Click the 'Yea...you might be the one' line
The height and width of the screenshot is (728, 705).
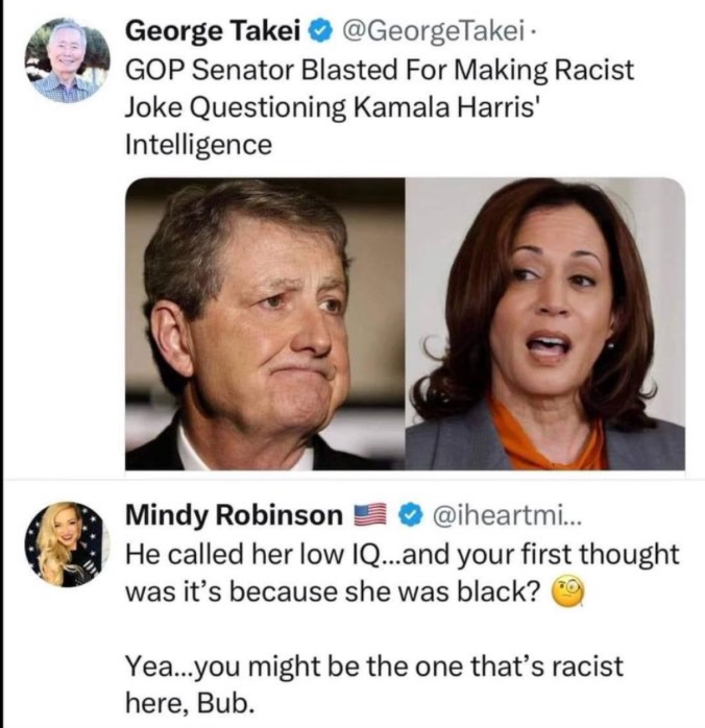click(374, 666)
